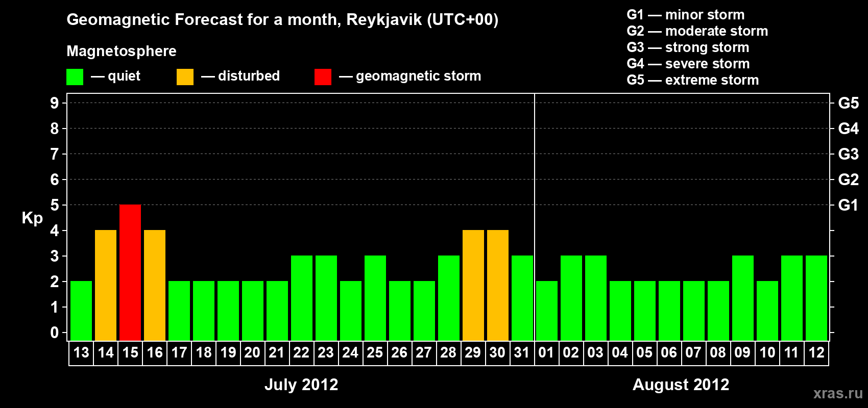Image resolution: width=868 pixels, height=408 pixels.
Task: Click the 'G1 — minor storm' legend line
Action: (686, 15)
